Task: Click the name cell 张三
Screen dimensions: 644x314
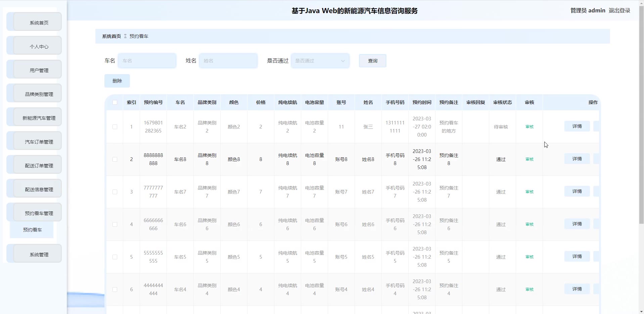Action: (368, 127)
